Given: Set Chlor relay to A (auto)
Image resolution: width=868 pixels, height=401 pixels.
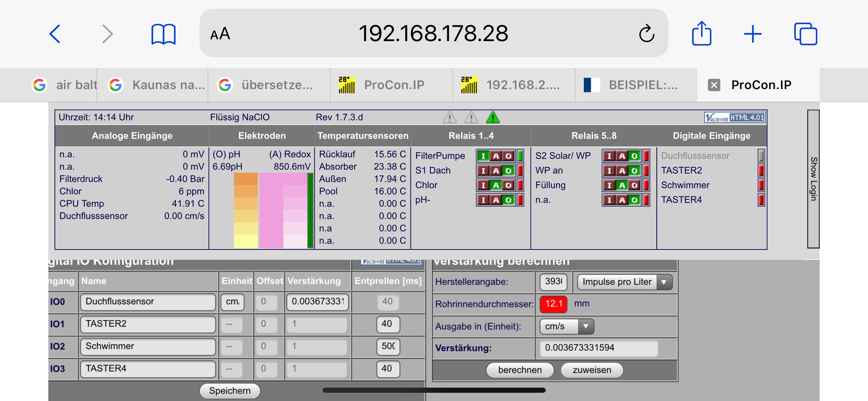Looking at the screenshot, I should [496, 185].
